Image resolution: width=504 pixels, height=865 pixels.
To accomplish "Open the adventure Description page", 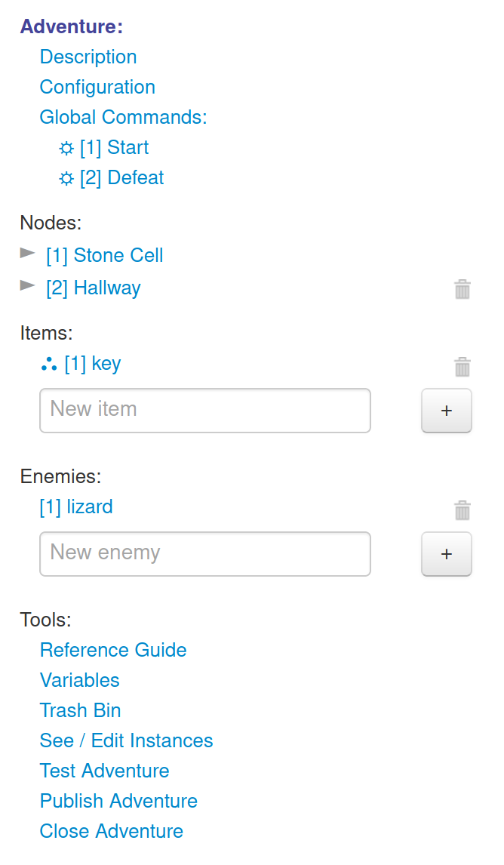I will 88,57.
